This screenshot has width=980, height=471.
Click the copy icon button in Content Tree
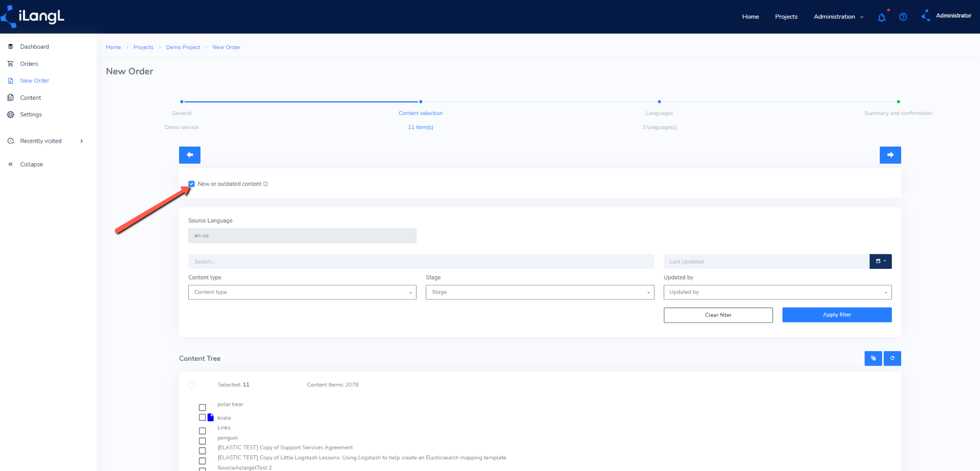click(873, 358)
